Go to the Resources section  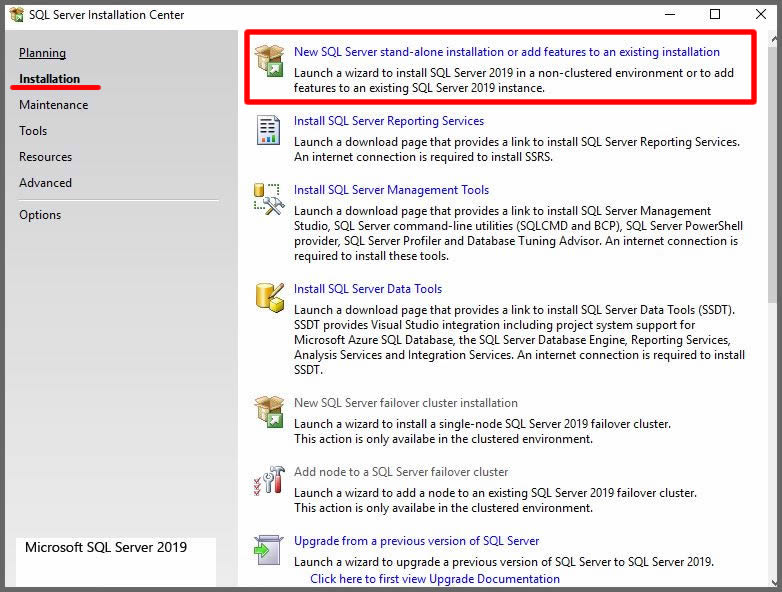click(x=45, y=157)
